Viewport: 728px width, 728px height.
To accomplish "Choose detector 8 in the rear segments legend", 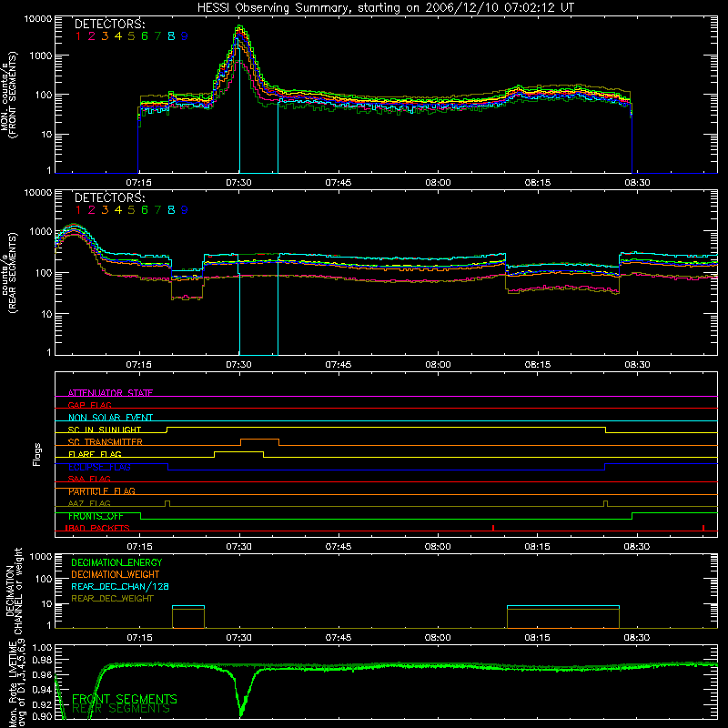I will pyautogui.click(x=171, y=210).
